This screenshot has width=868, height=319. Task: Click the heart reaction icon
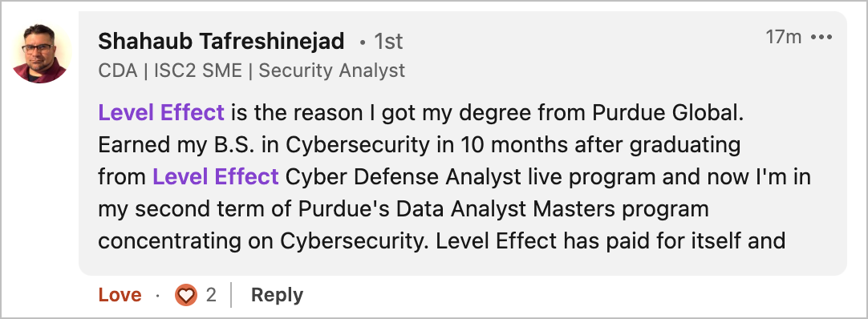tap(186, 295)
